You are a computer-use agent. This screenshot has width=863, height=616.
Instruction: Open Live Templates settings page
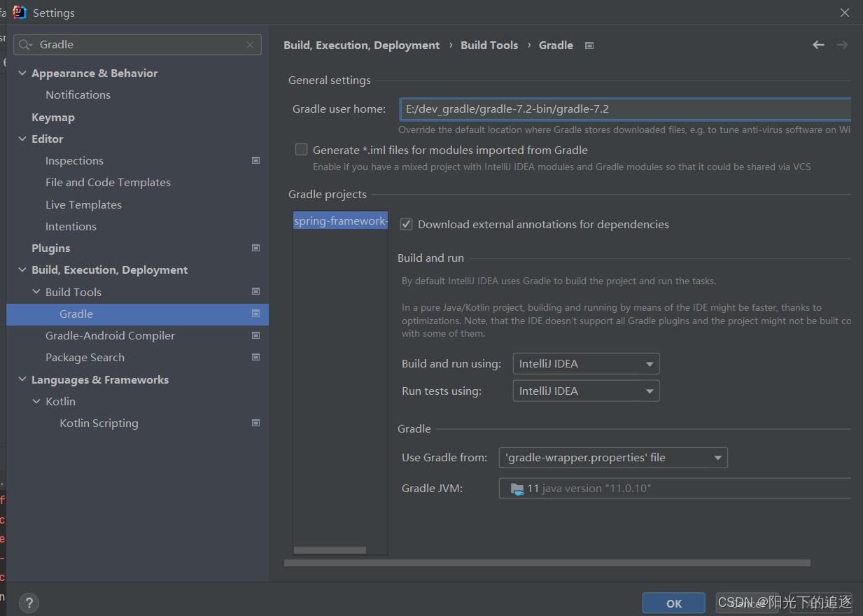[x=83, y=204]
